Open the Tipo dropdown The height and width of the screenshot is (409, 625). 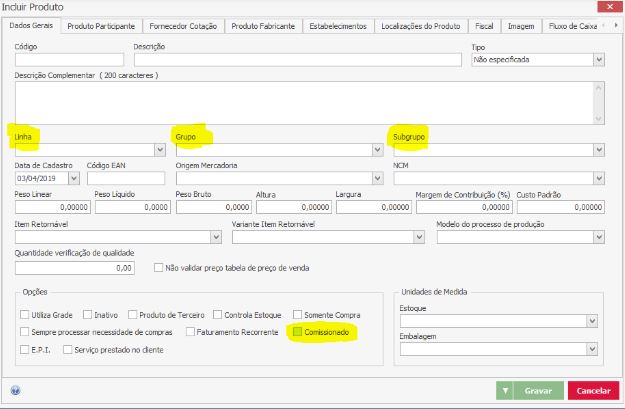click(598, 60)
